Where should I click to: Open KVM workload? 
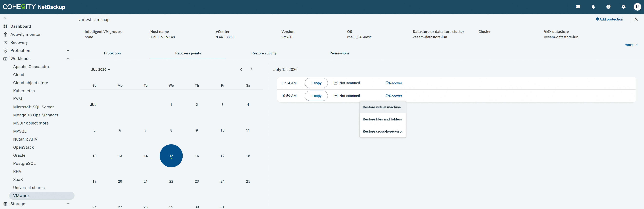coord(18,99)
